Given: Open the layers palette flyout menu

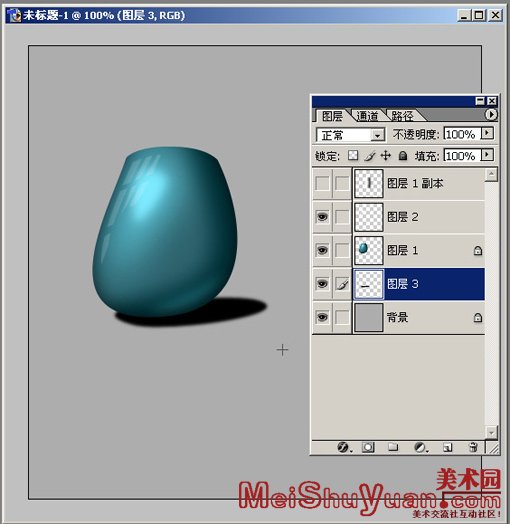Looking at the screenshot, I should point(491,115).
